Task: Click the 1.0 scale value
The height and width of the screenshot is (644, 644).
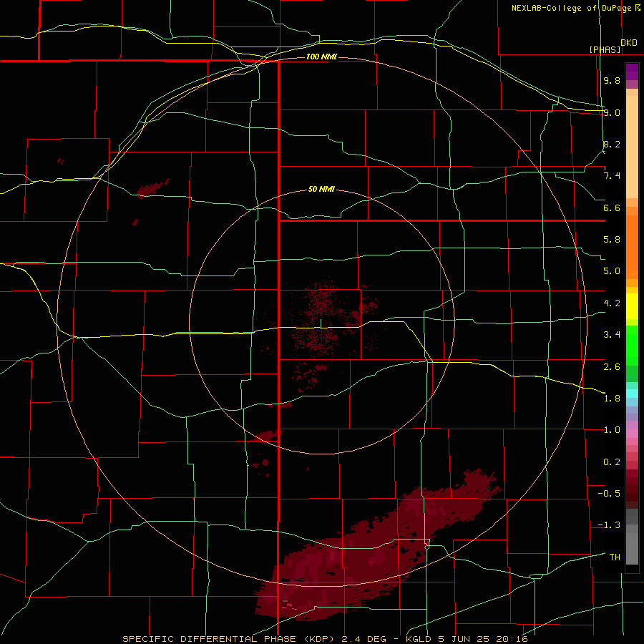Action: [x=612, y=430]
